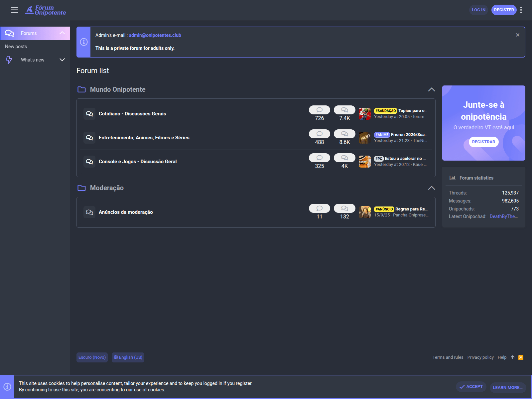Viewport: 532px width, 399px height.
Task: Dismiss the admin e-mail notice
Action: pos(517,35)
